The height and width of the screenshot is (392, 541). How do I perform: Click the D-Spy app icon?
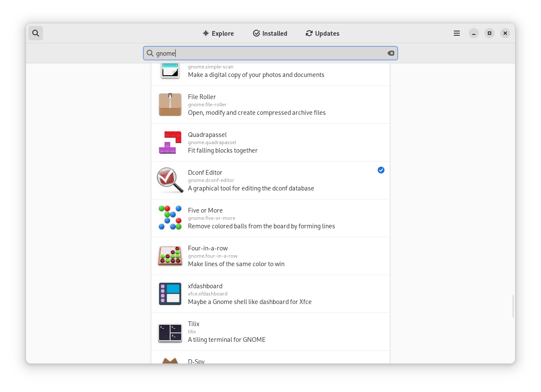(x=170, y=361)
